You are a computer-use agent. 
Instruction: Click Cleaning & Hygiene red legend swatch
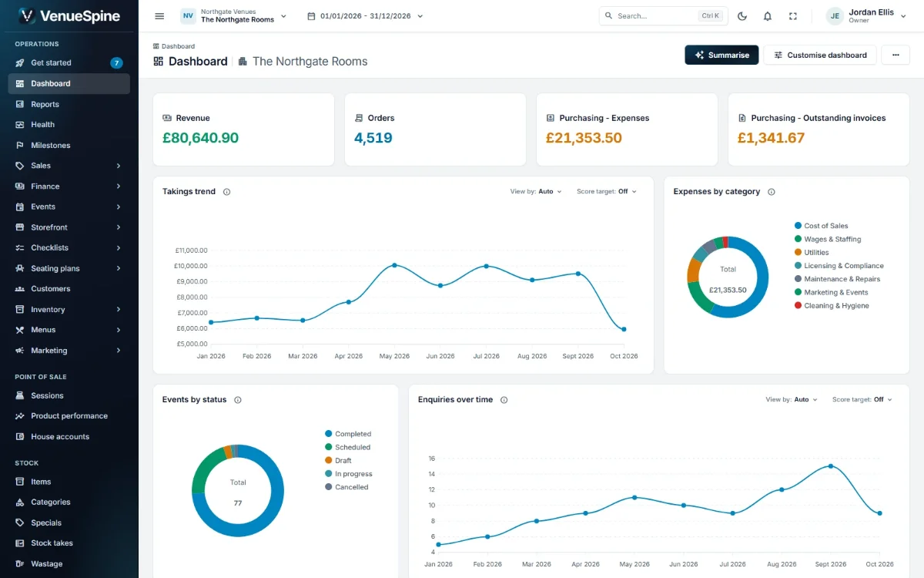pos(798,306)
